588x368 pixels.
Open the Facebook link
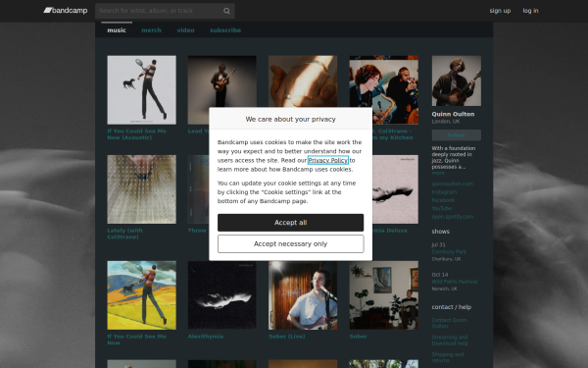[x=443, y=200]
